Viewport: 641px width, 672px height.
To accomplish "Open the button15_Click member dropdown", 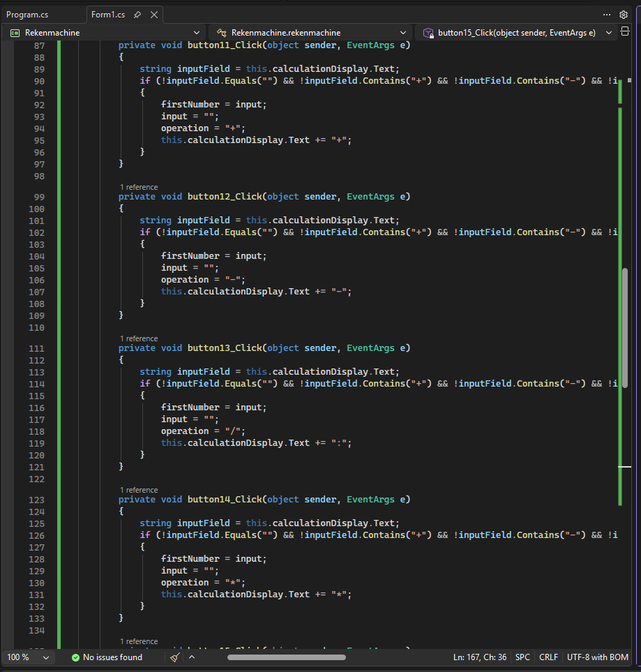I will pos(517,33).
